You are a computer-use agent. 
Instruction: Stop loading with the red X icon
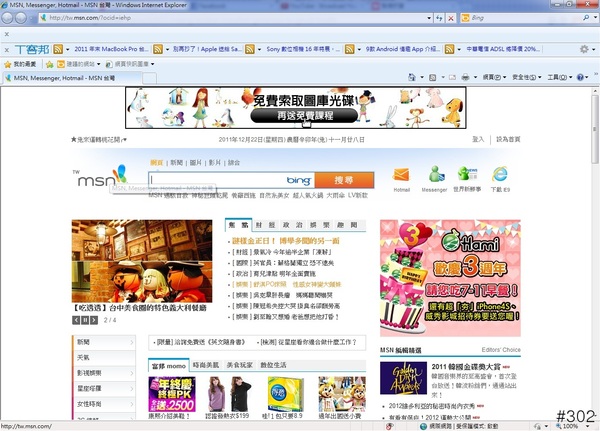click(451, 18)
